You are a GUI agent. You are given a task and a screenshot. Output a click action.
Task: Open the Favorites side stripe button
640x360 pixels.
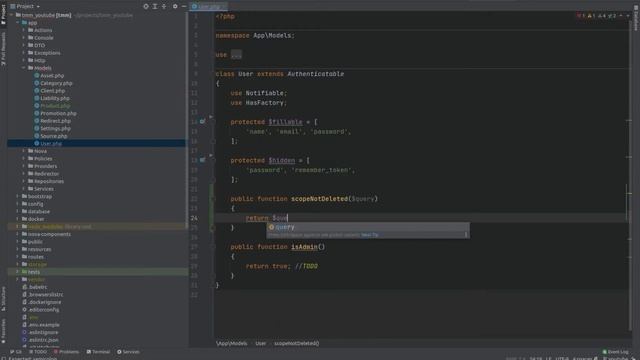click(3, 331)
